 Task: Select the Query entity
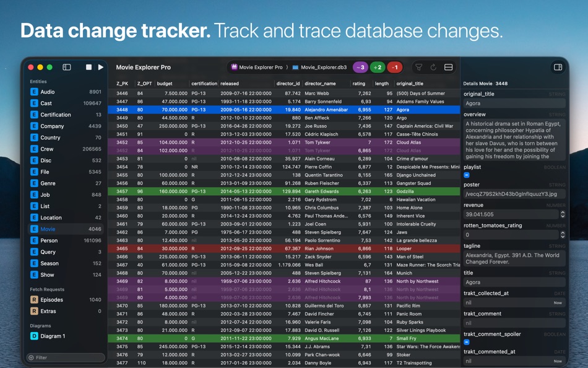pos(66,252)
